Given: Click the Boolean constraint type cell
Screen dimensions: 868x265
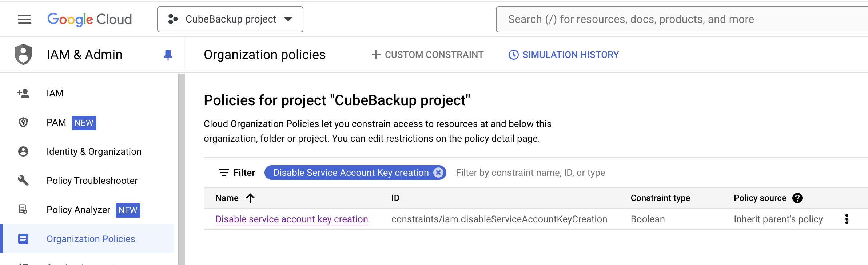Looking at the screenshot, I should [648, 219].
